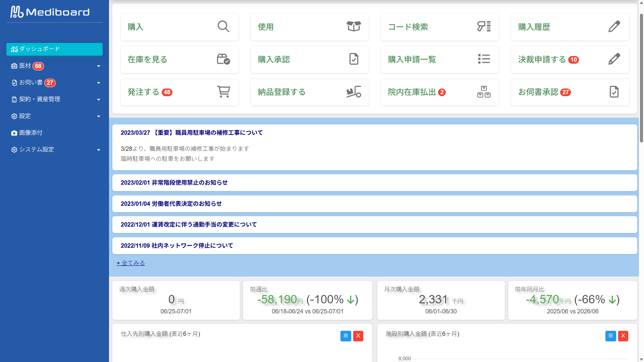Open 購入申請一覧 card label

pyautogui.click(x=412, y=59)
